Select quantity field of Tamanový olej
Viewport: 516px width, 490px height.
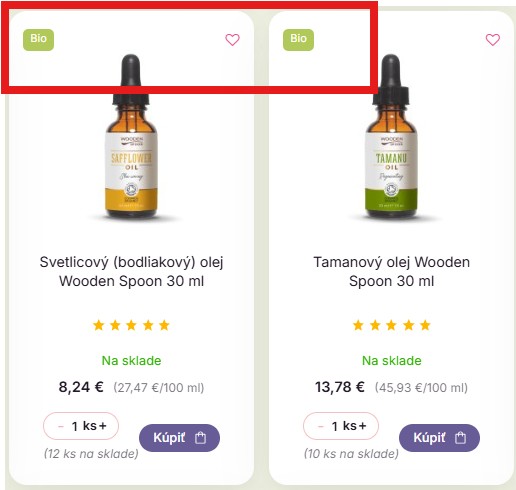tap(341, 426)
